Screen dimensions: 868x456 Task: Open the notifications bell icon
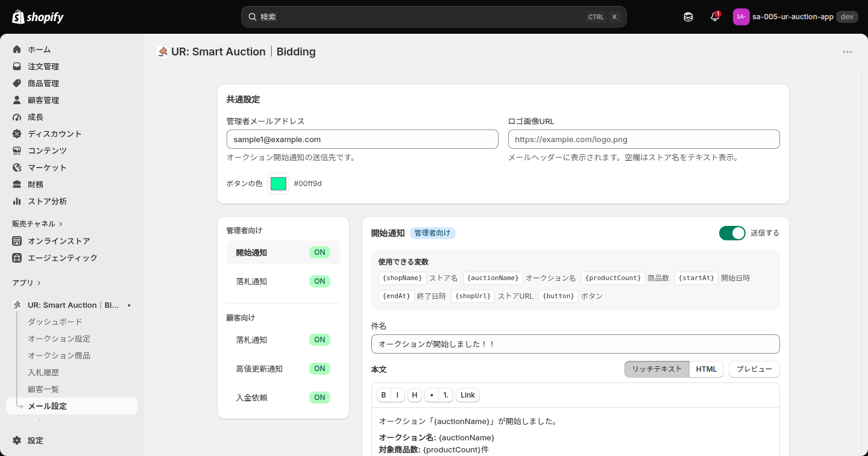(x=715, y=17)
